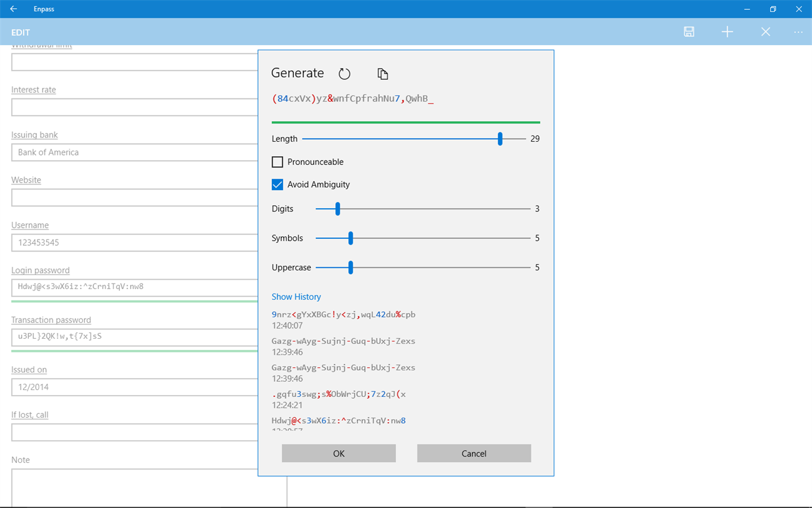Image resolution: width=812 pixels, height=508 pixels.
Task: Click the If lost, call input field
Action: [x=135, y=432]
